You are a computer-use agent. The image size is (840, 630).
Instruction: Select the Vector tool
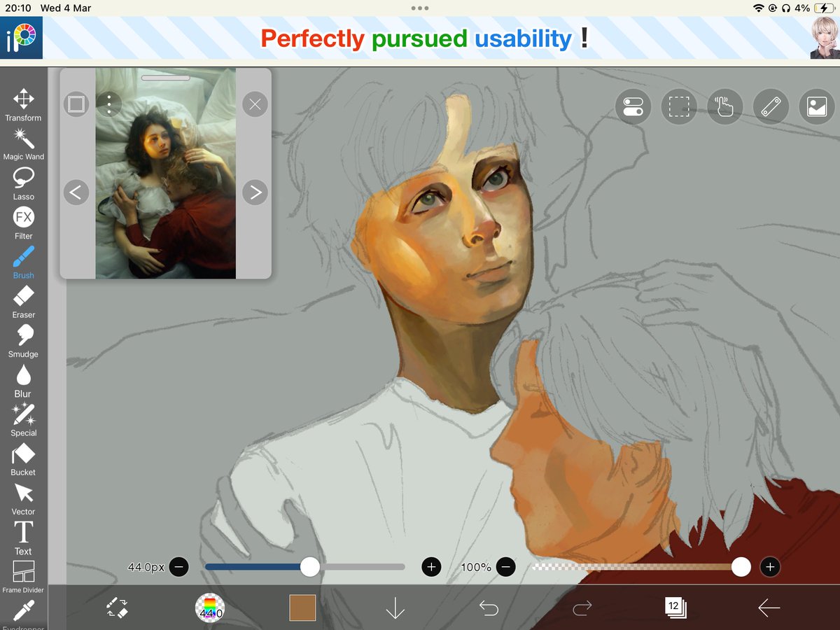(x=23, y=499)
